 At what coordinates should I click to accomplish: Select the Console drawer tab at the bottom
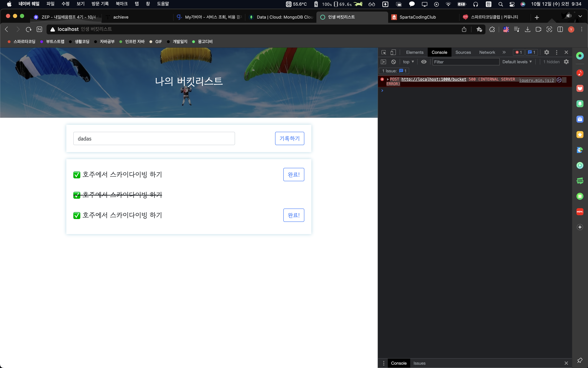click(x=399, y=363)
